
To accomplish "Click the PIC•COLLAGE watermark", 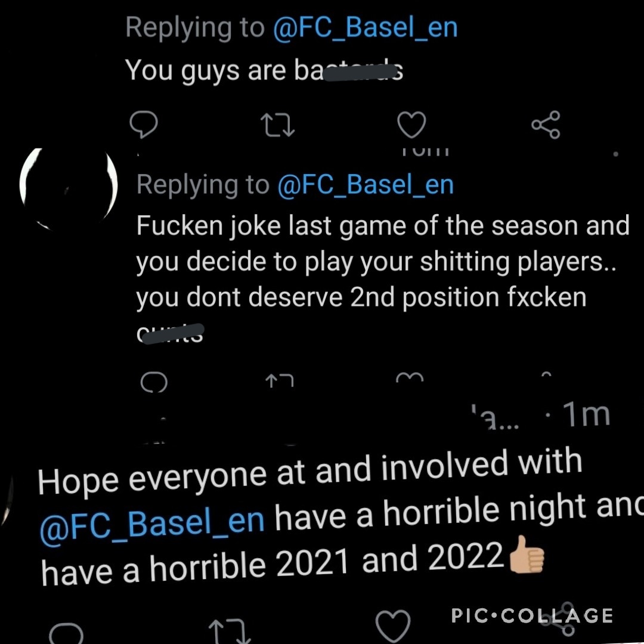I will [532, 615].
